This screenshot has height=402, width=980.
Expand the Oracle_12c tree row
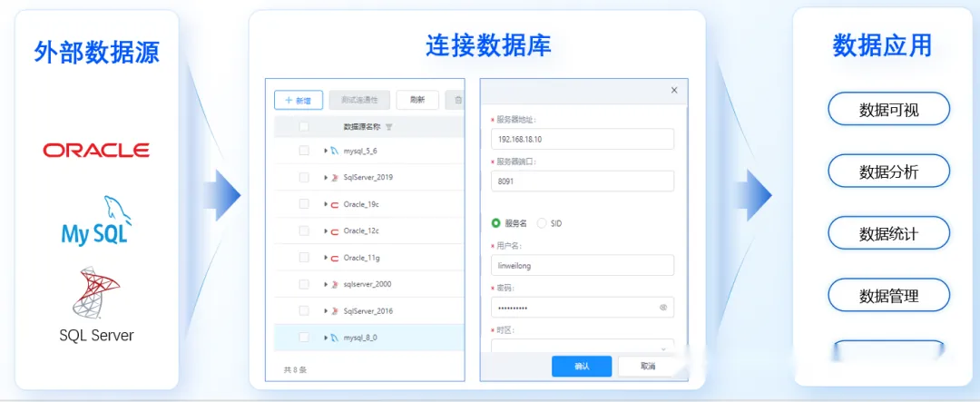point(326,231)
